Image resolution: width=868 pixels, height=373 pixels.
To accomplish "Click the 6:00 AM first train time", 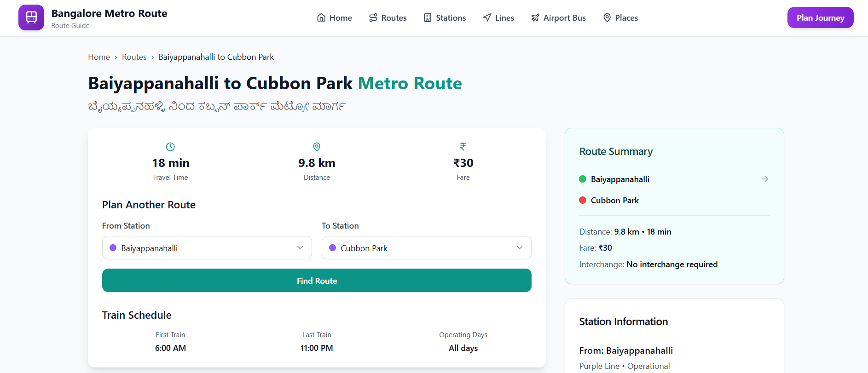I will coord(170,348).
